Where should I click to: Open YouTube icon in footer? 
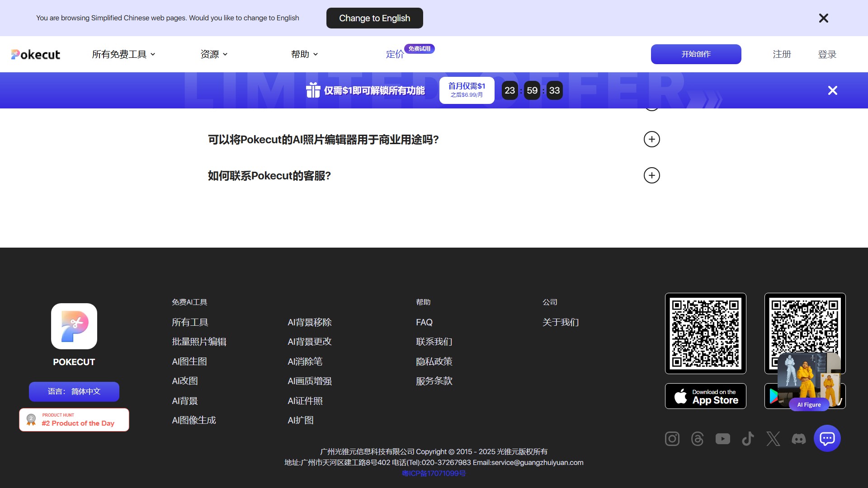pyautogui.click(x=722, y=439)
